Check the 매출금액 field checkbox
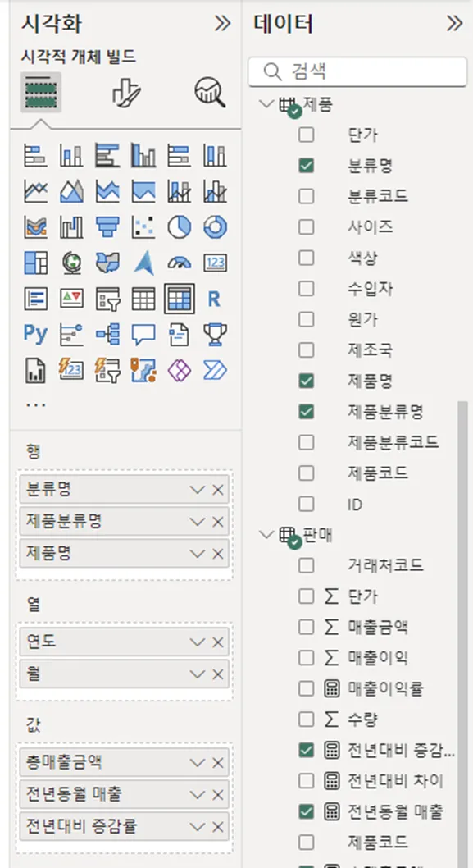The height and width of the screenshot is (868, 473). pyautogui.click(x=306, y=627)
